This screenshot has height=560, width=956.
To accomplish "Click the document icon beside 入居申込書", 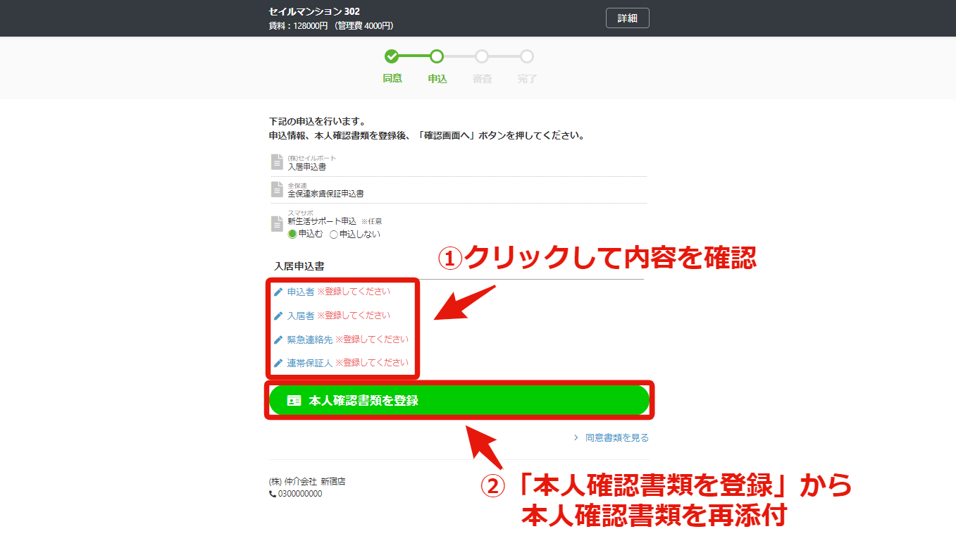I will point(277,162).
